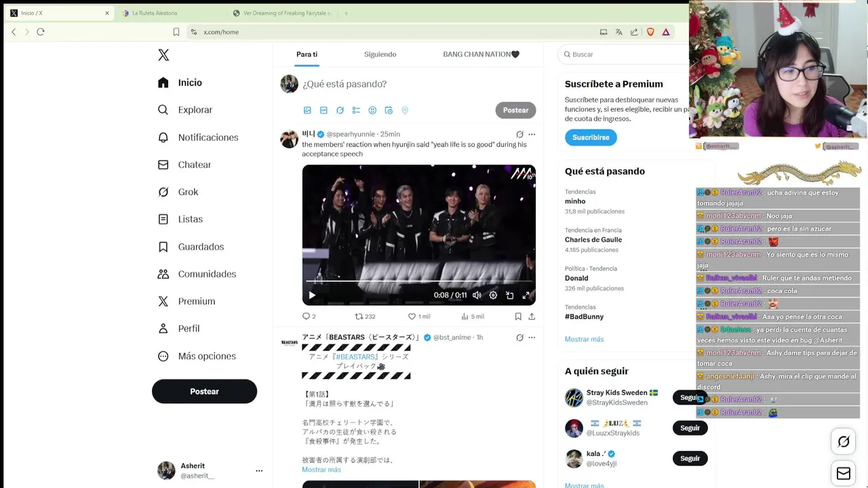This screenshot has height=488, width=868.
Task: Follow Stray Kids Sweden account
Action: point(690,398)
